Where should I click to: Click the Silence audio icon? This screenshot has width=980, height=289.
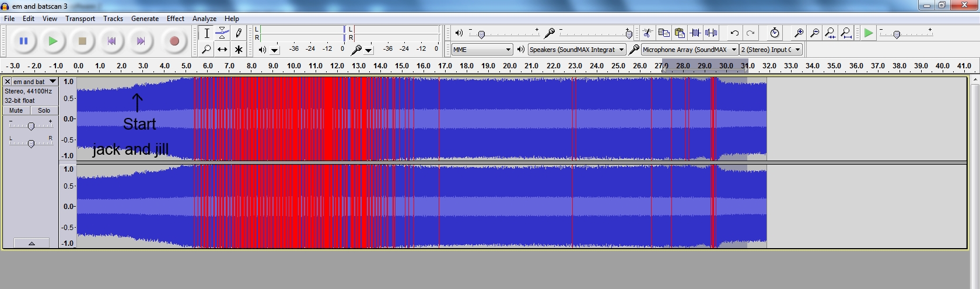pyautogui.click(x=711, y=33)
